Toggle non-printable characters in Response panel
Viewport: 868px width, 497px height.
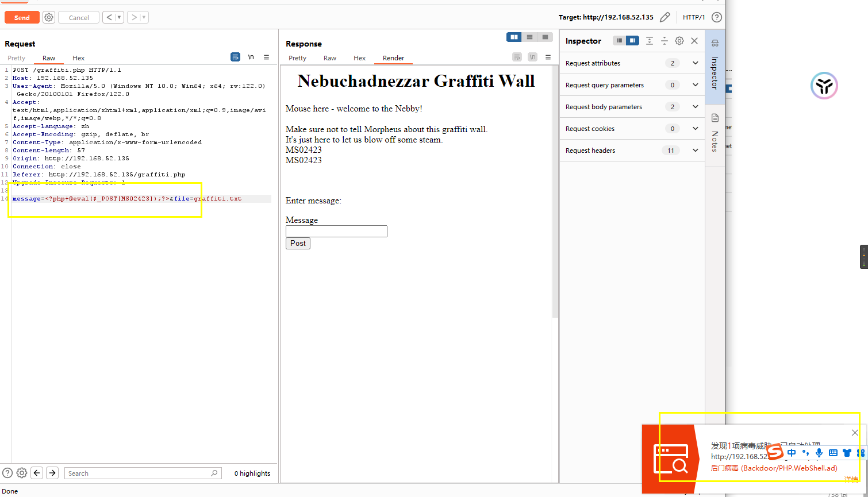[533, 57]
